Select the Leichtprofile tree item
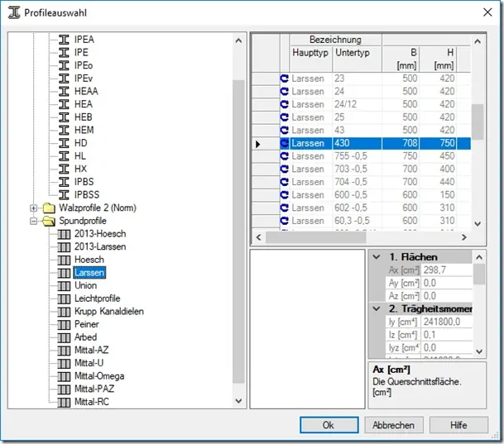The width and height of the screenshot is (504, 444). [x=98, y=298]
